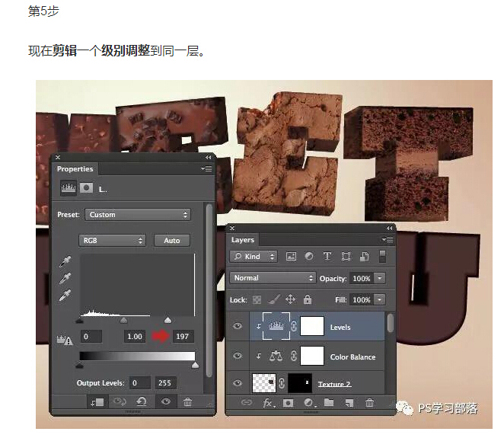This screenshot has width=504, height=438.
Task: Filter layers by type layers icon
Action: point(327,256)
